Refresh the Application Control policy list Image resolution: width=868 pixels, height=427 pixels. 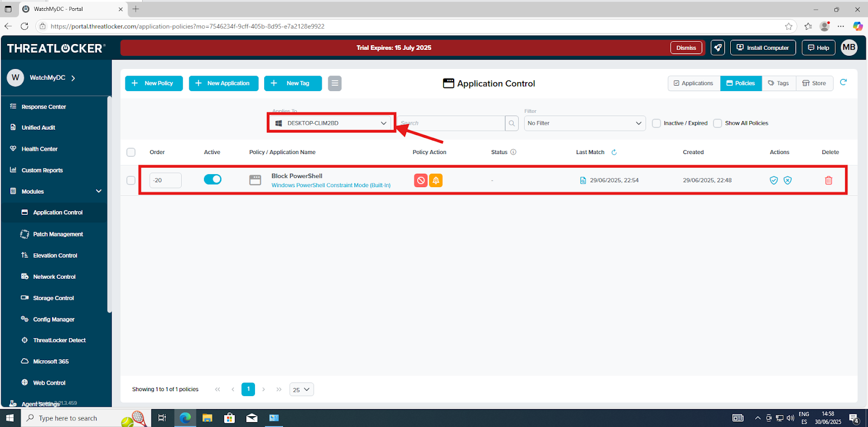pyautogui.click(x=843, y=82)
